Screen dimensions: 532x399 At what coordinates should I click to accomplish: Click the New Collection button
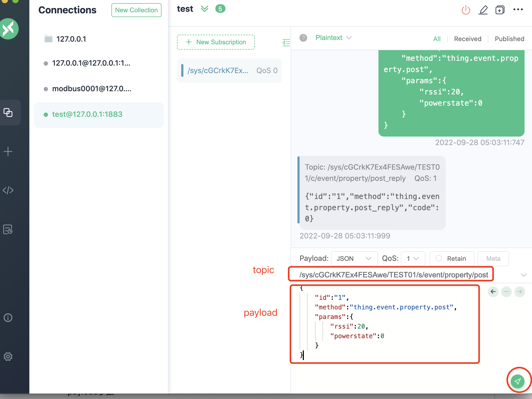(136, 10)
